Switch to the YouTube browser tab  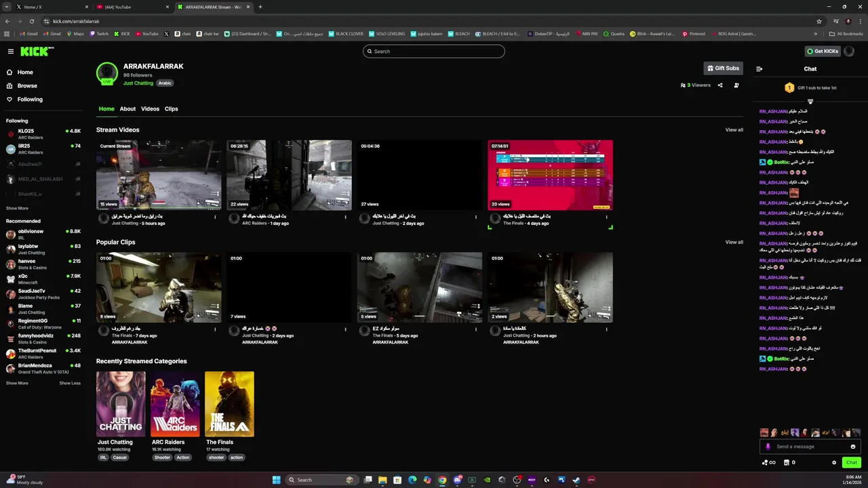[133, 7]
